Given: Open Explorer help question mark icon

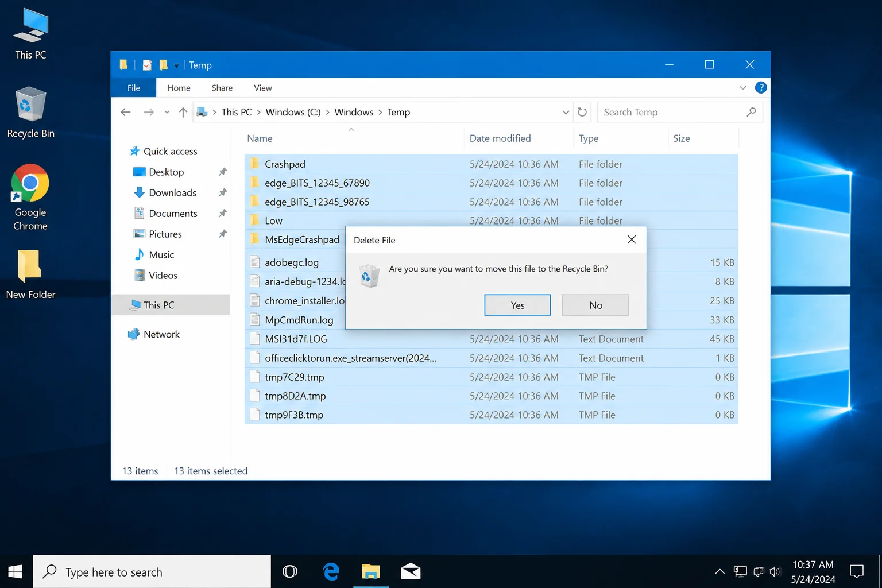Looking at the screenshot, I should (x=761, y=87).
